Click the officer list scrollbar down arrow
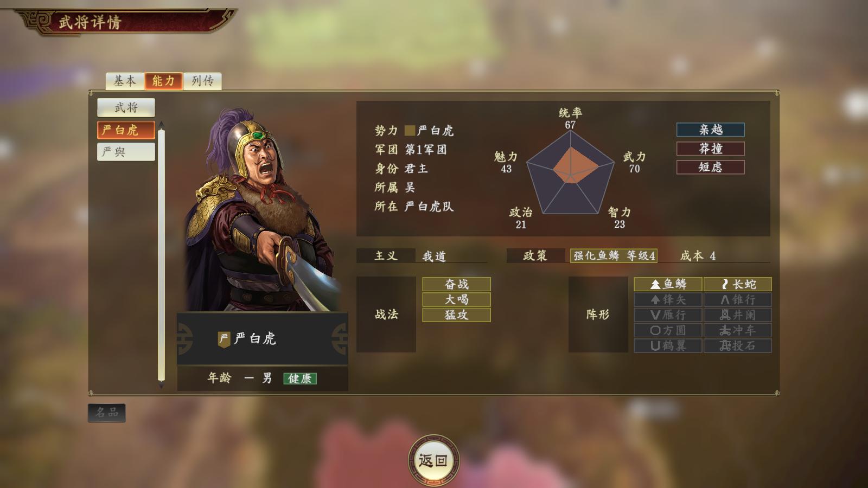The image size is (868, 488). tap(161, 386)
